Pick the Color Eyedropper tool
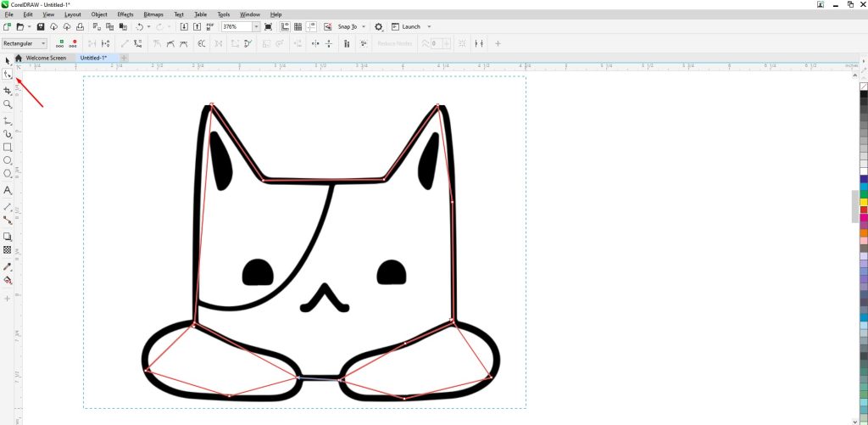The image size is (868, 425). (x=7, y=266)
